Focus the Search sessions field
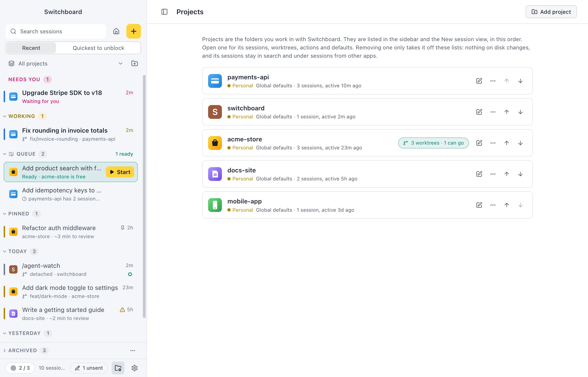 click(56, 31)
